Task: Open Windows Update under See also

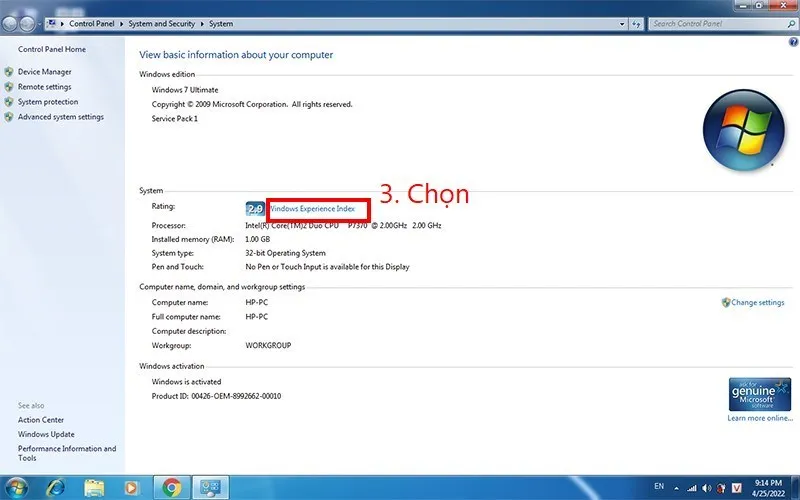Action: tap(46, 434)
